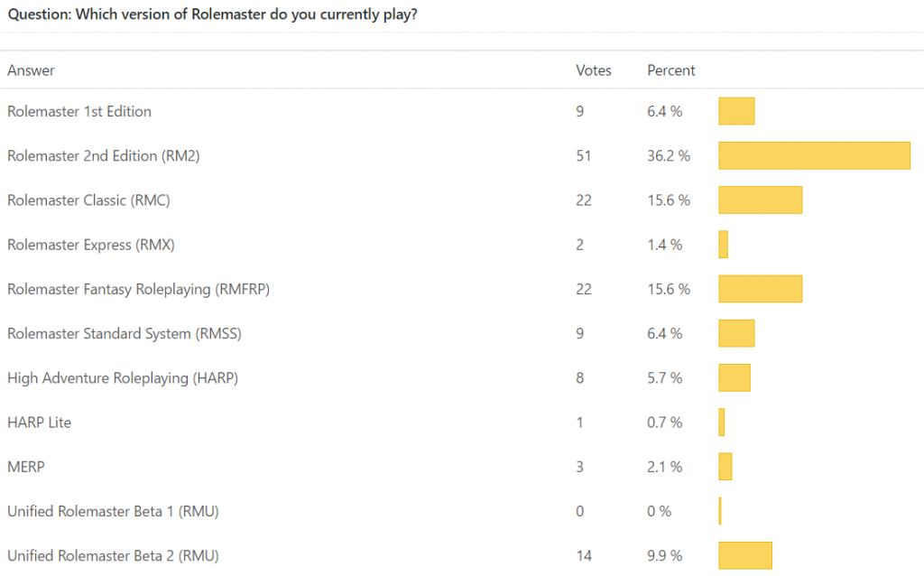Click the yellow bar for Rolemaster Classic

point(760,200)
